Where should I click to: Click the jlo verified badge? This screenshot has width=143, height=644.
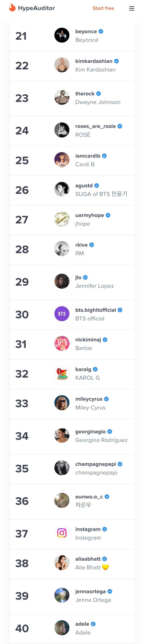pyautogui.click(x=85, y=277)
